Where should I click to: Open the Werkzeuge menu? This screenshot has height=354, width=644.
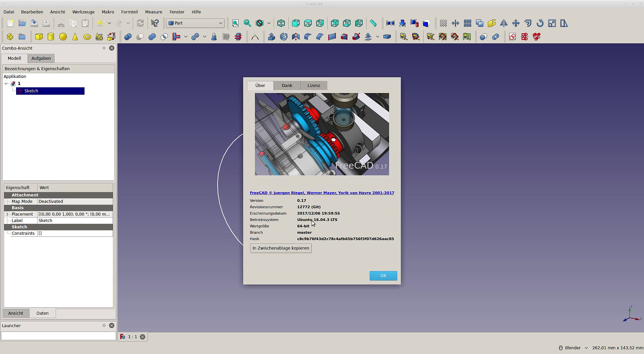(x=84, y=12)
